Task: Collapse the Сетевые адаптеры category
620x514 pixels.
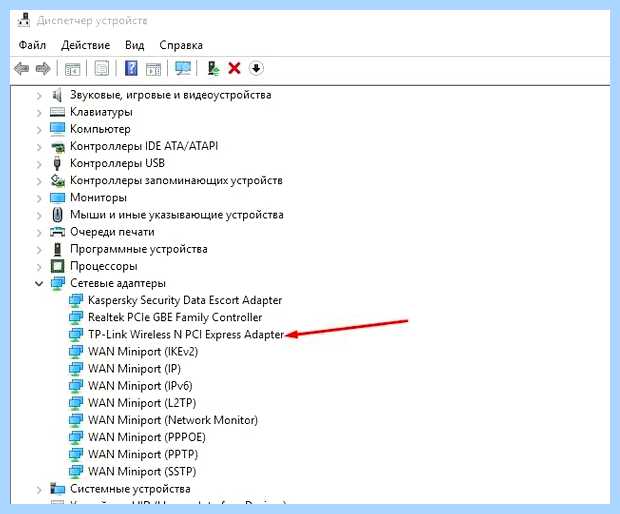Action: pyautogui.click(x=39, y=283)
